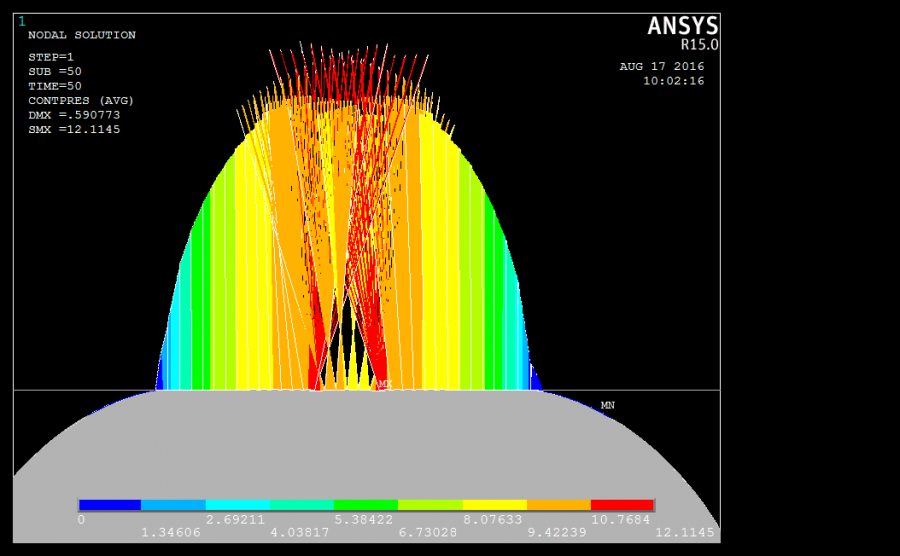Click the yellow legend color band
The width and height of the screenshot is (900, 556).
(495, 505)
